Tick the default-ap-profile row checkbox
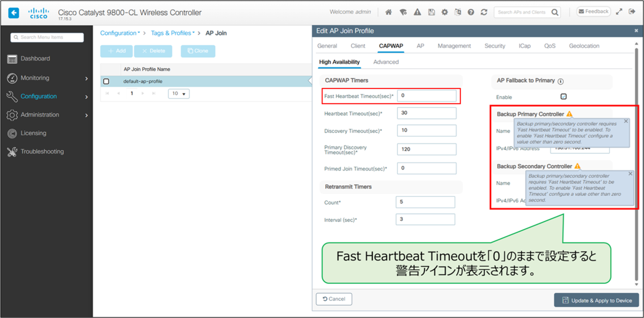This screenshot has width=644, height=318. click(106, 82)
